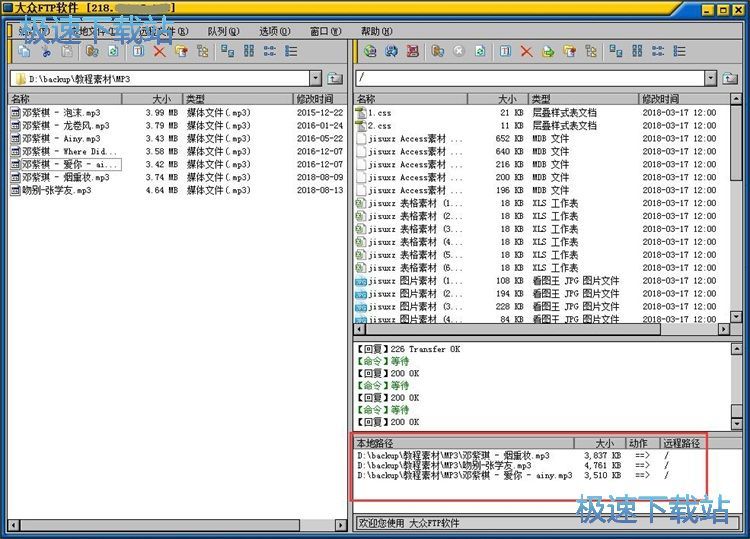Click the copy icon in local toolbar

click(24, 51)
